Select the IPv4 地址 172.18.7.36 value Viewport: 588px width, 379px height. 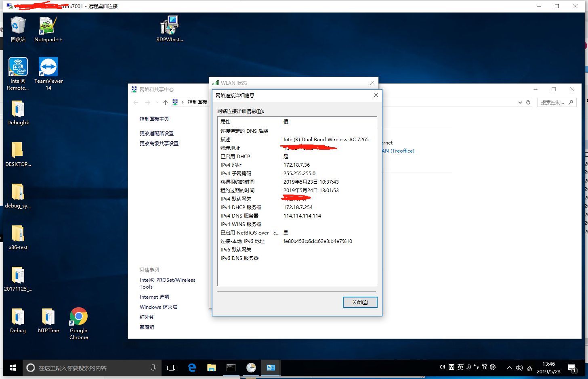pos(296,165)
